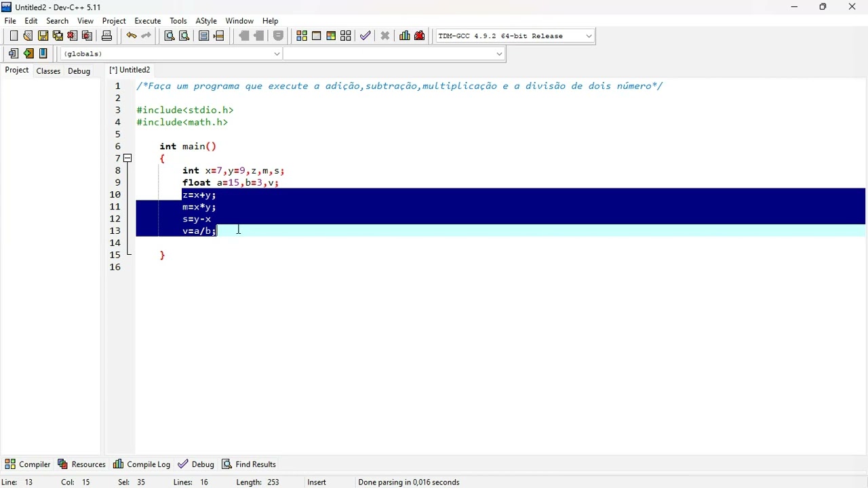Click the Goto Line toolbar icon

[x=218, y=36]
